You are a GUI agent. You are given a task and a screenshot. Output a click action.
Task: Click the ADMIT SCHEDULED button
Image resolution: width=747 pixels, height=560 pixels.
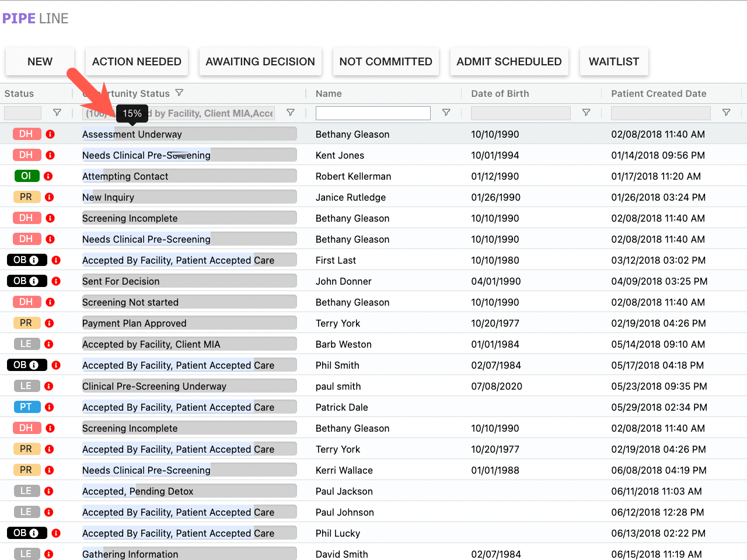pyautogui.click(x=509, y=62)
